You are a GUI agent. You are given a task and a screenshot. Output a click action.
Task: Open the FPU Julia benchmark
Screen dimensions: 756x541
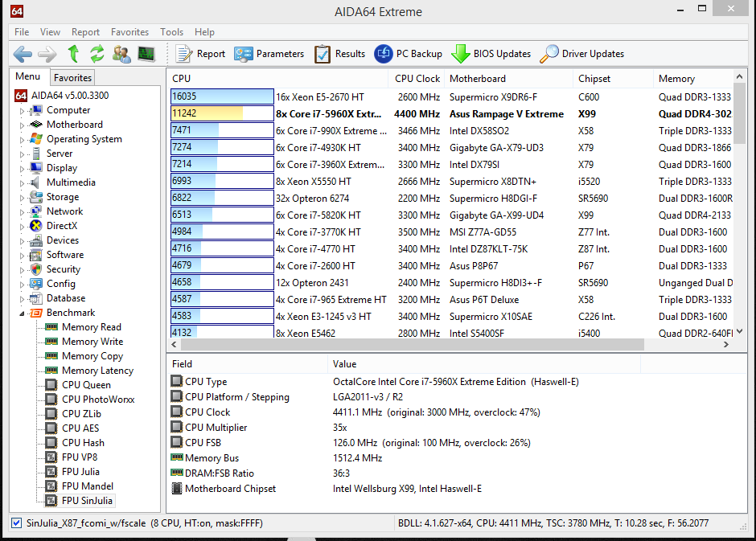click(80, 471)
